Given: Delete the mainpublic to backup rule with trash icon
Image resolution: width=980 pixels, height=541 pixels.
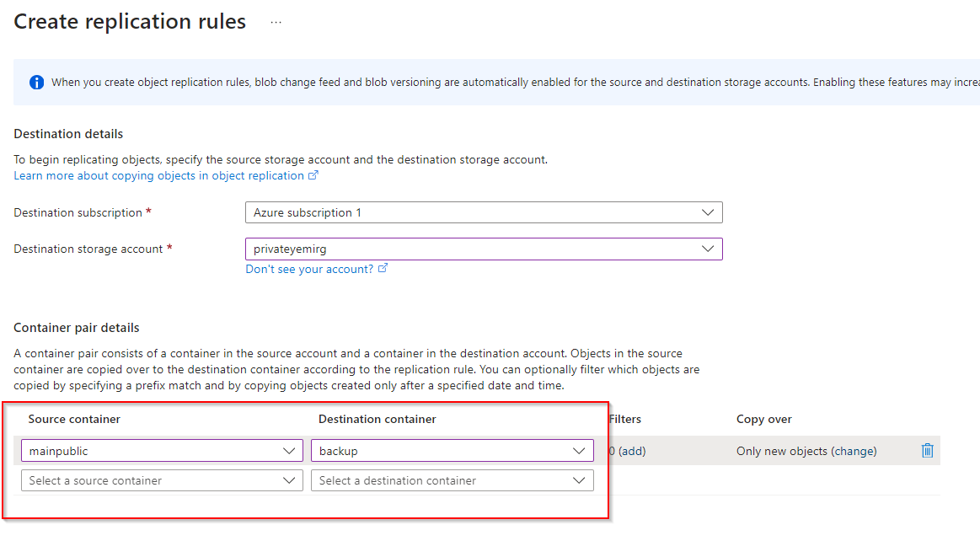Looking at the screenshot, I should (927, 451).
